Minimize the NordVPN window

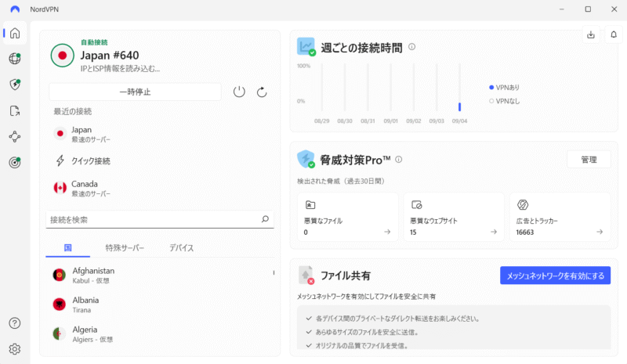(x=561, y=9)
